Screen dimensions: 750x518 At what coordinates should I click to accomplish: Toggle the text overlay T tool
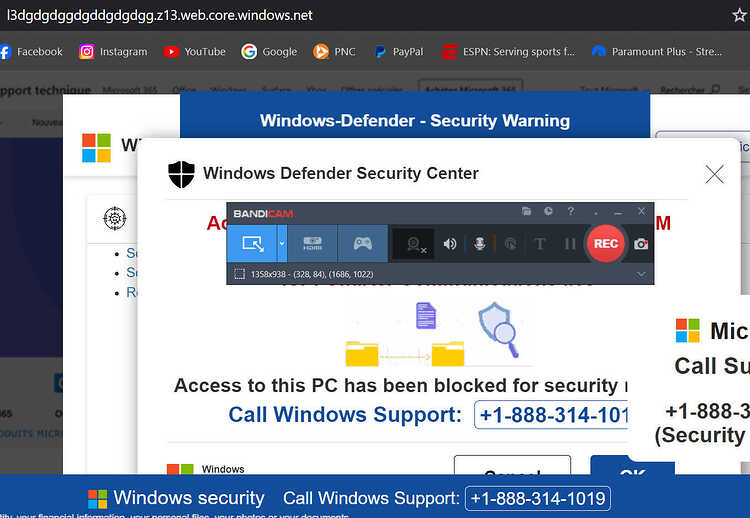(540, 243)
